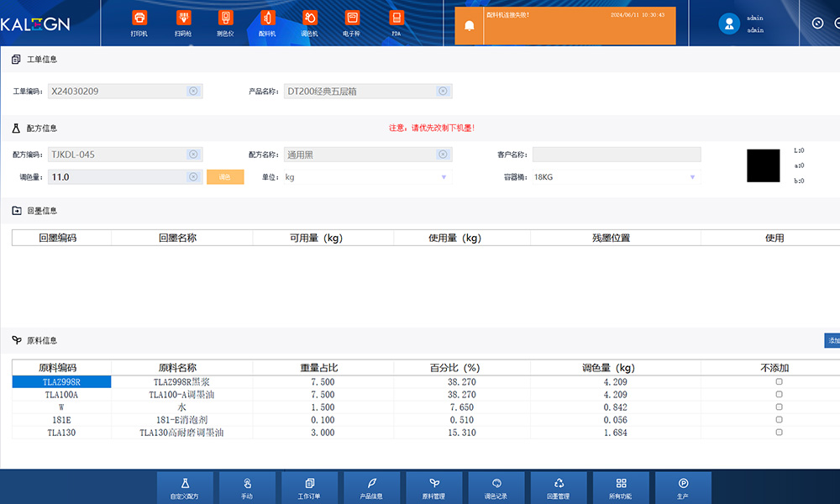Tick 不添加 checkbox for TLA130 row
The width and height of the screenshot is (840, 504).
(779, 433)
